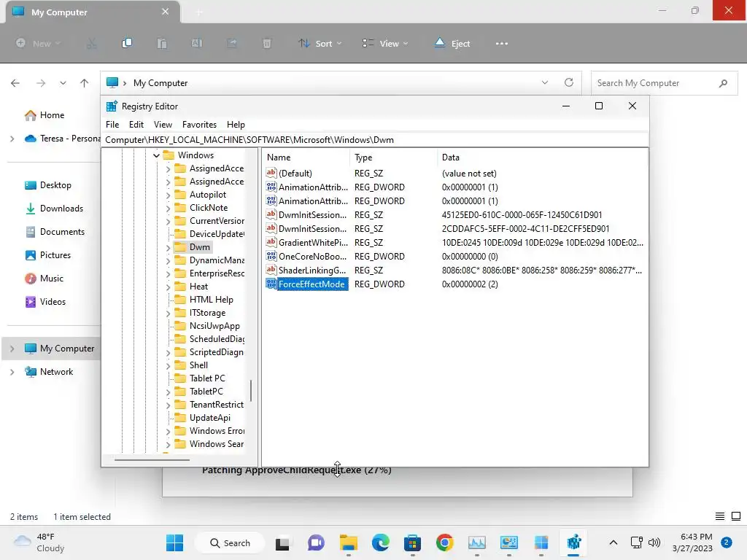Open Microsoft Edge from the taskbar

pyautogui.click(x=380, y=542)
